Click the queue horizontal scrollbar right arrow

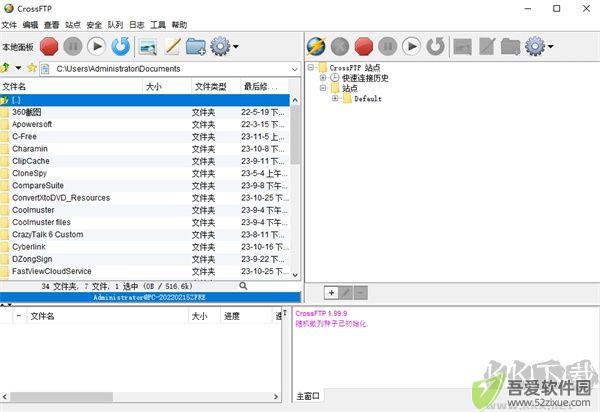tap(276, 397)
